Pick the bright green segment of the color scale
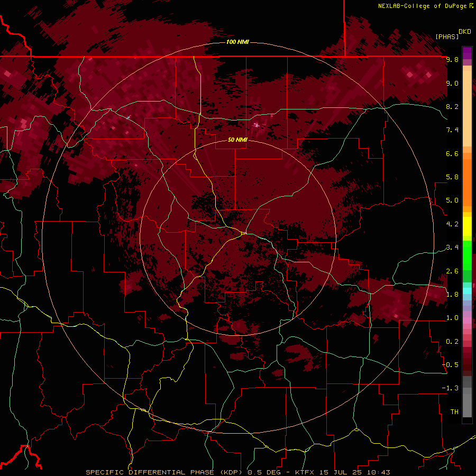This screenshot has height=476, width=476. click(467, 255)
